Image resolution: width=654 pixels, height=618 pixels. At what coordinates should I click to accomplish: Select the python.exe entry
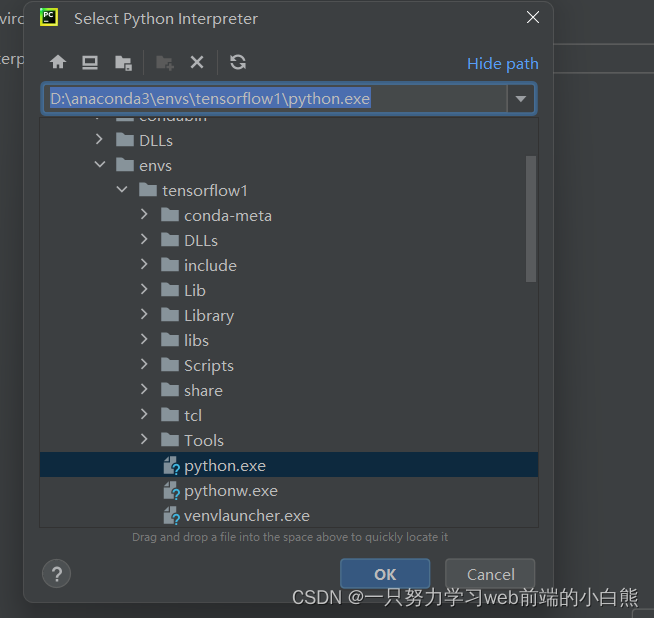(289, 465)
